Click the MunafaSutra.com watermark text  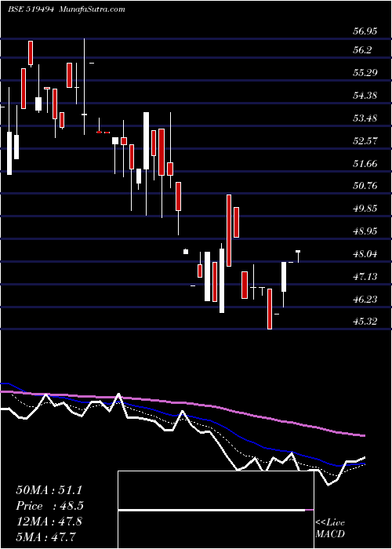pos(93,9)
